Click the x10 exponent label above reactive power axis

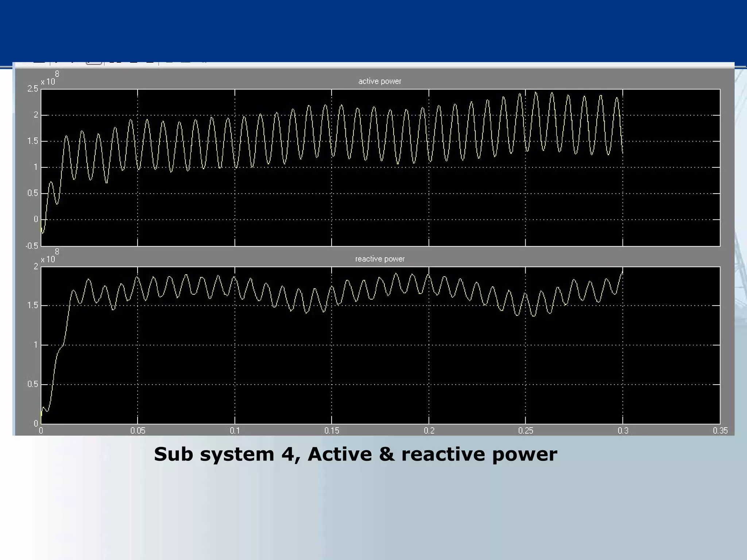coord(49,256)
